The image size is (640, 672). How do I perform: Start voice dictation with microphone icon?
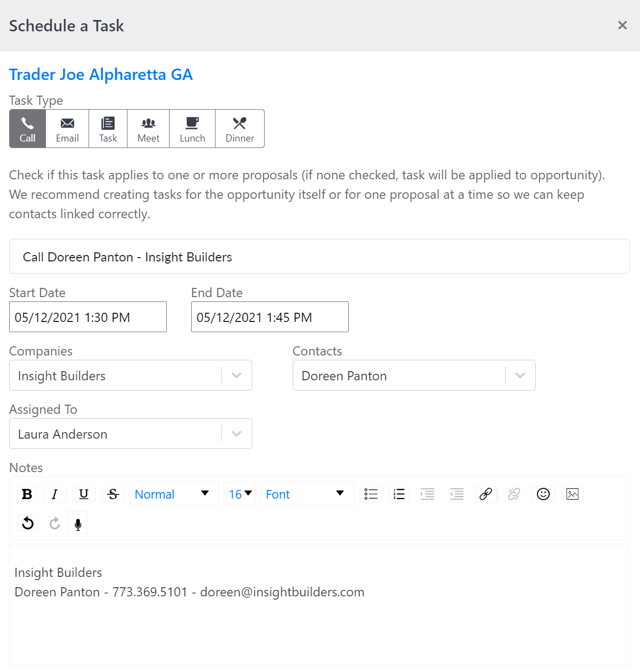click(78, 523)
